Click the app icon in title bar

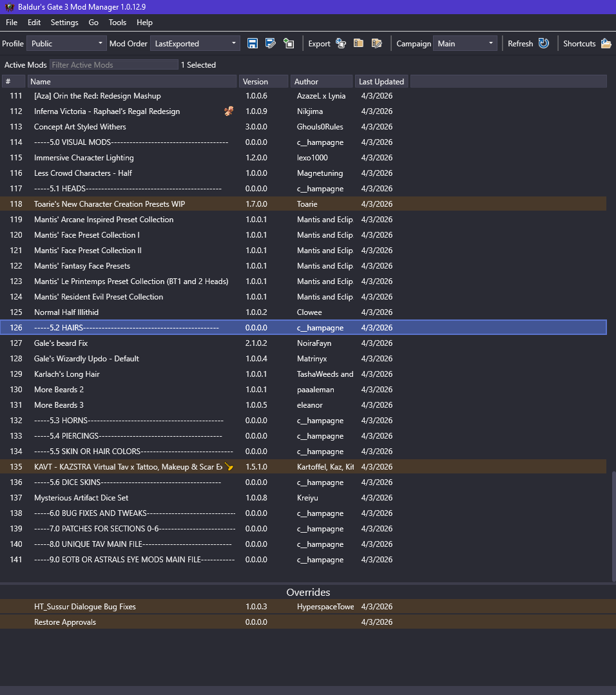9,7
